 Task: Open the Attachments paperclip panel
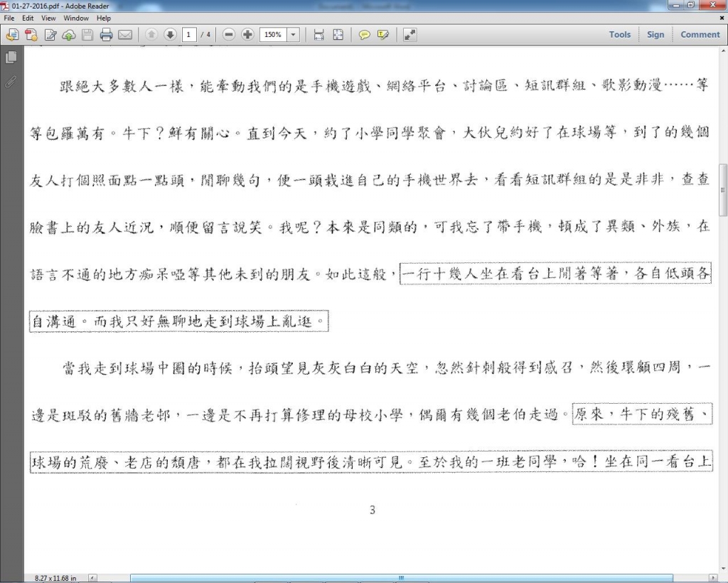[x=11, y=82]
